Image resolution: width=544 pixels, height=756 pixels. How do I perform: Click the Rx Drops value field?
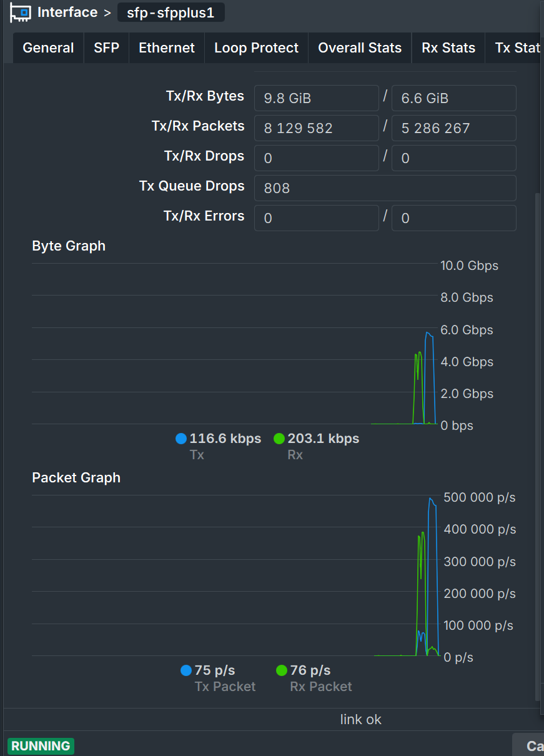tap(454, 158)
